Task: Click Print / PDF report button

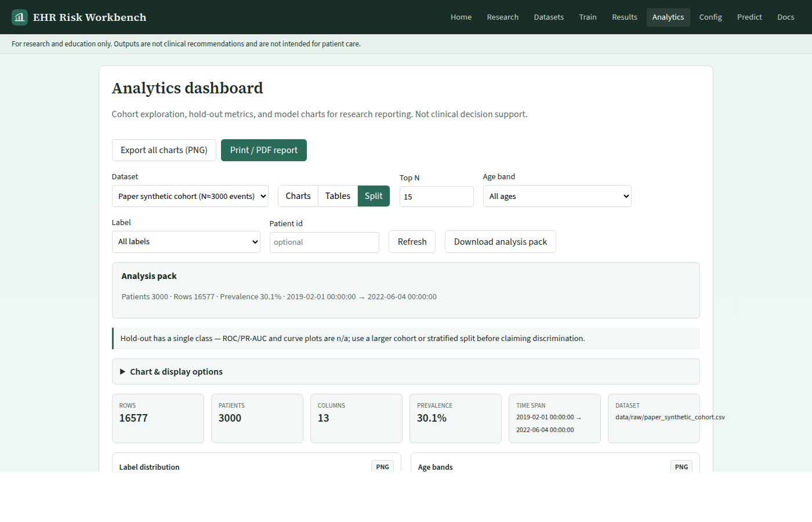Action: click(x=264, y=150)
